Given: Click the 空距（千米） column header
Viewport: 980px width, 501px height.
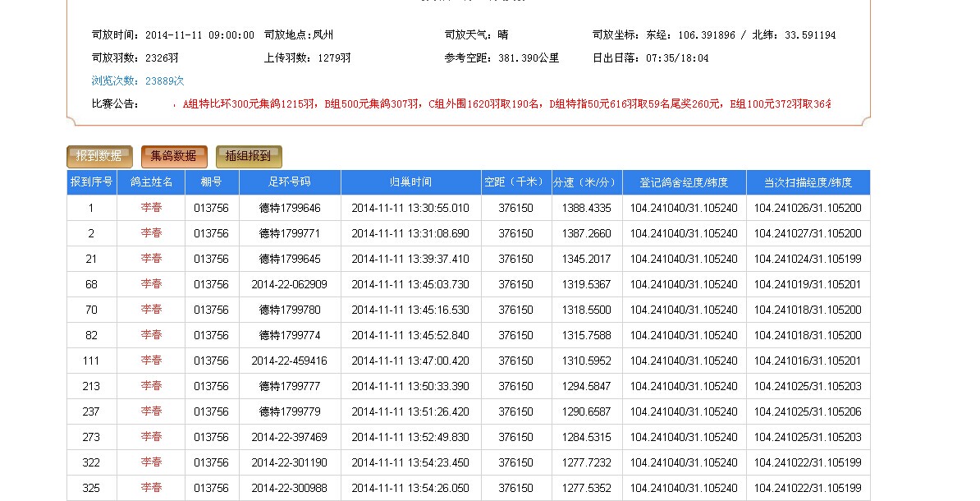Looking at the screenshot, I should coord(515,182).
